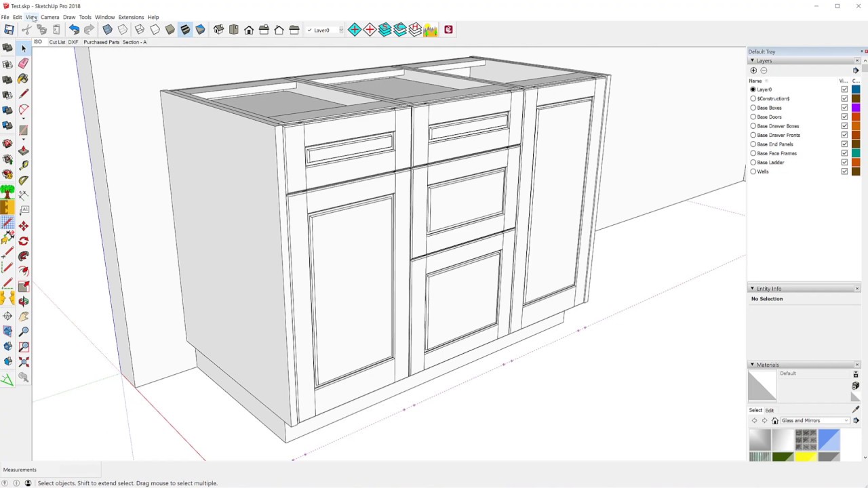Image resolution: width=868 pixels, height=488 pixels.
Task: Switch to Top standard view
Action: 233,30
